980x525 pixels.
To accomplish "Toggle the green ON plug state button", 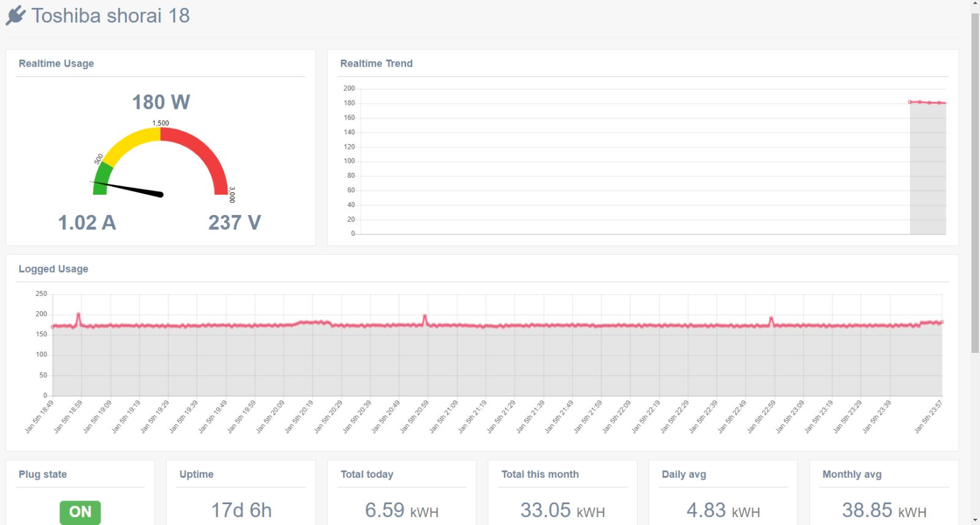I will (80, 512).
